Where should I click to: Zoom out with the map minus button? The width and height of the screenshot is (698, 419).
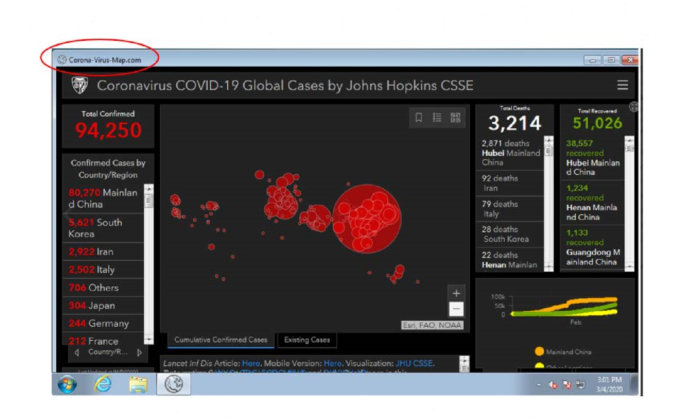click(x=456, y=309)
